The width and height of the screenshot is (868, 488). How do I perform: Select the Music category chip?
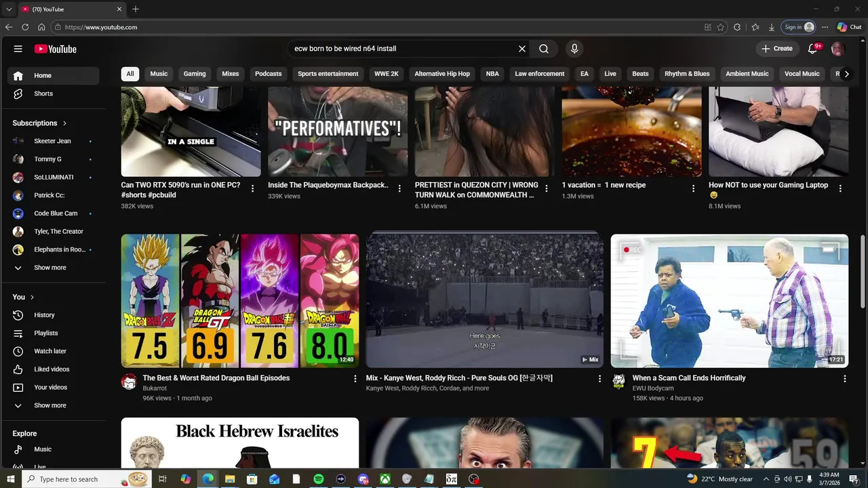click(x=159, y=74)
